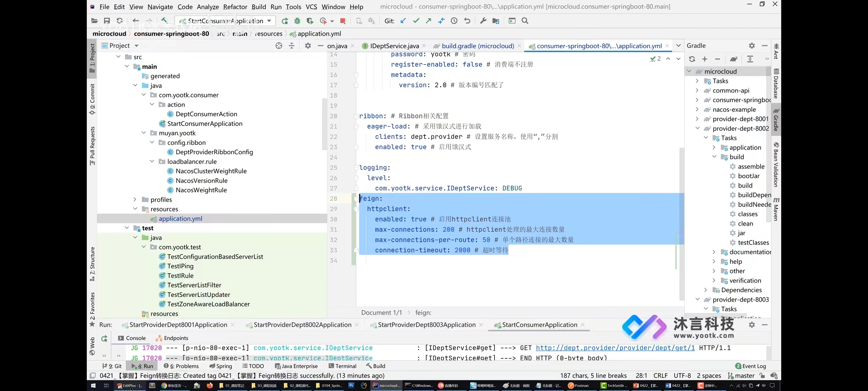Open Postman from Windows taskbar
Viewport: 868px width, 391px height.
pos(579,386)
